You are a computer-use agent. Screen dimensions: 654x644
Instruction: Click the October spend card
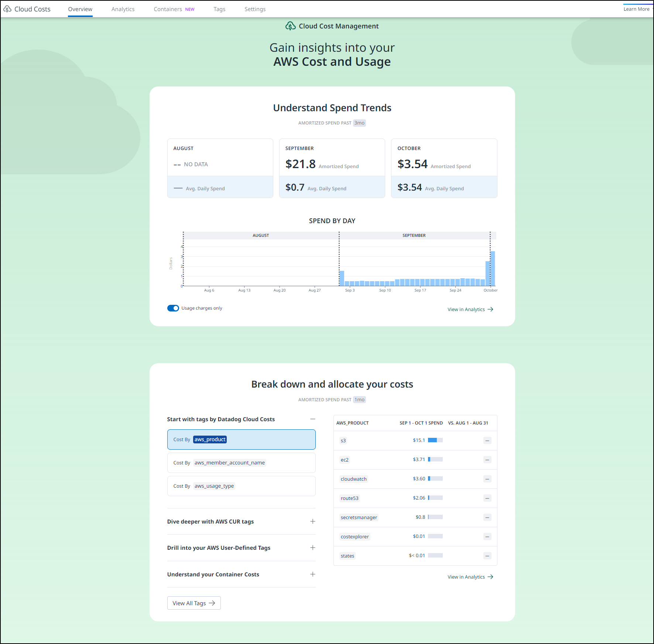(x=444, y=168)
